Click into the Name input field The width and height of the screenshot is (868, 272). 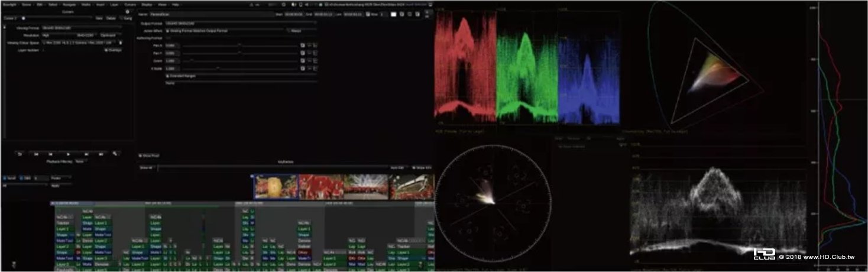212,14
